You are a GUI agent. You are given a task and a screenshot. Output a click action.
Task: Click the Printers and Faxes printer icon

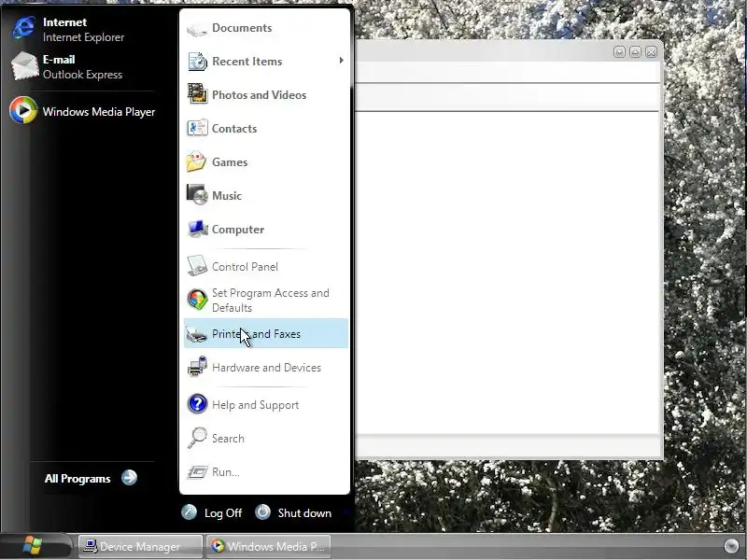[x=196, y=334]
